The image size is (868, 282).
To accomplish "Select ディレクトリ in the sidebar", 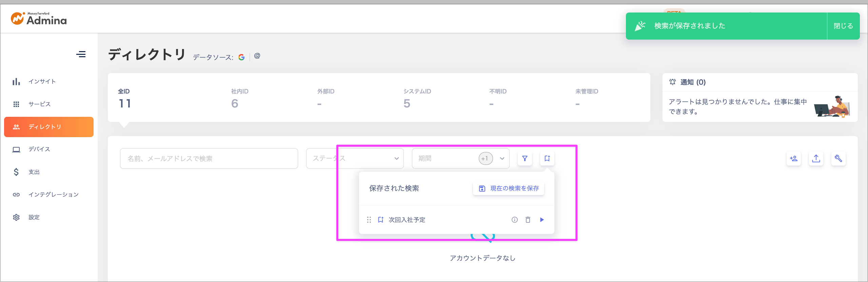I will 49,127.
